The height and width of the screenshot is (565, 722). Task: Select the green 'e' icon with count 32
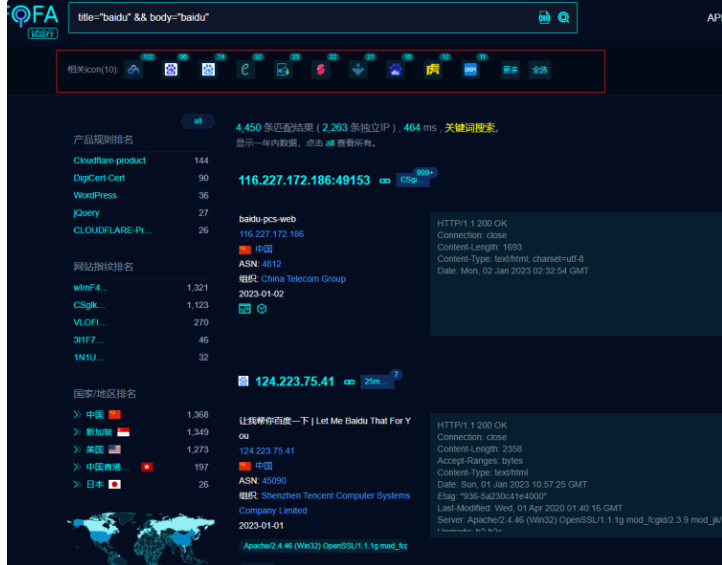coord(245,70)
